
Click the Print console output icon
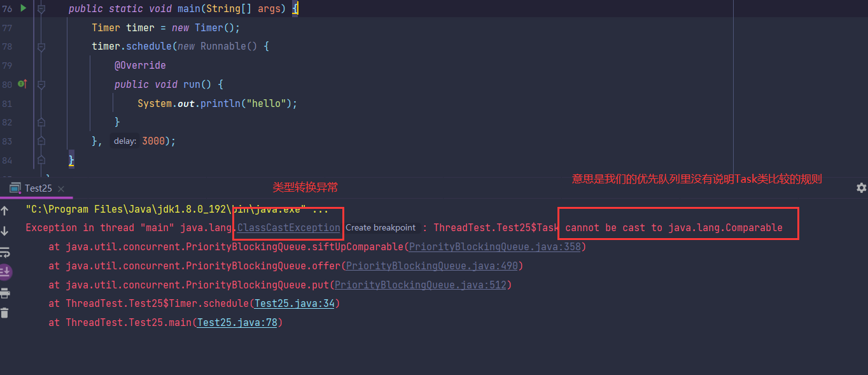[5, 293]
